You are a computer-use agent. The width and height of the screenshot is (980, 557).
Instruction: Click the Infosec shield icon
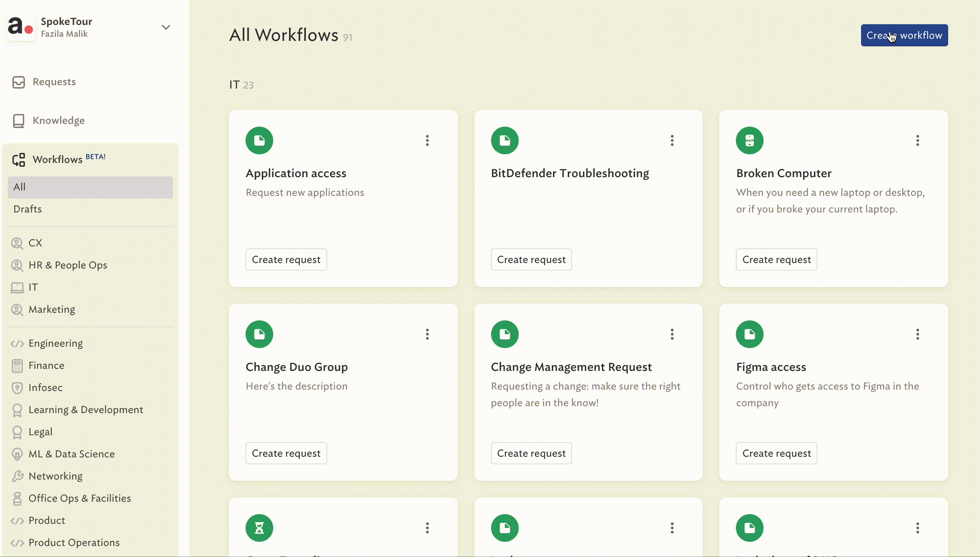[x=17, y=388]
